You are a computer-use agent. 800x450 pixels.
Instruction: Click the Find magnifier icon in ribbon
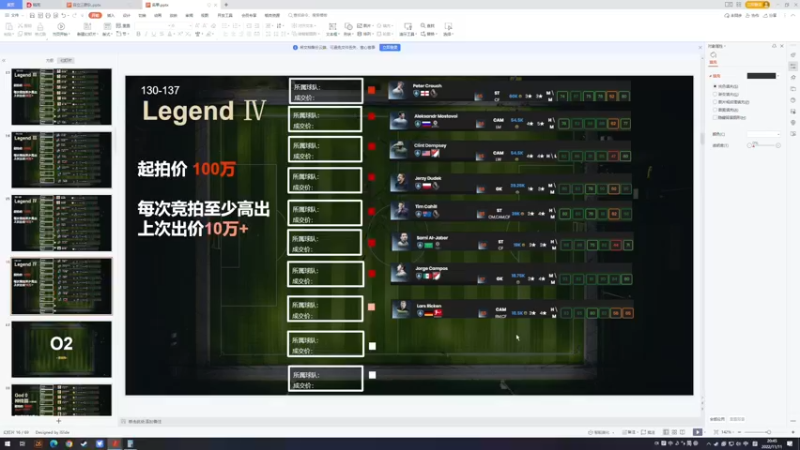(x=423, y=26)
